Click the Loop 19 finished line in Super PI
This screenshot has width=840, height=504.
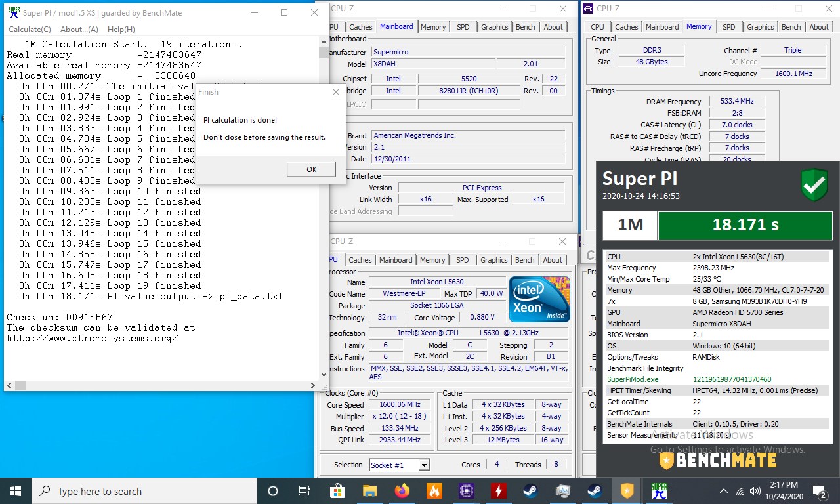(x=110, y=285)
